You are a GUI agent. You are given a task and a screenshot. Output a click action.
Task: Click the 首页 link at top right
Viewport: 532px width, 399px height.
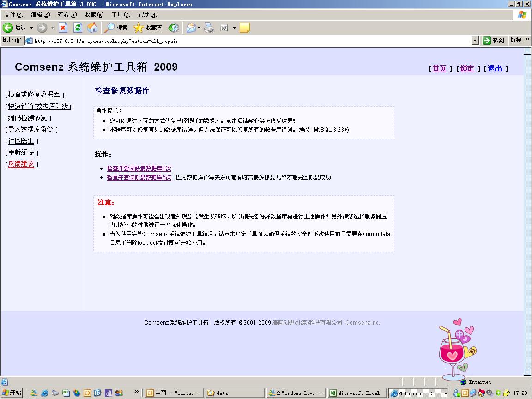click(x=439, y=68)
